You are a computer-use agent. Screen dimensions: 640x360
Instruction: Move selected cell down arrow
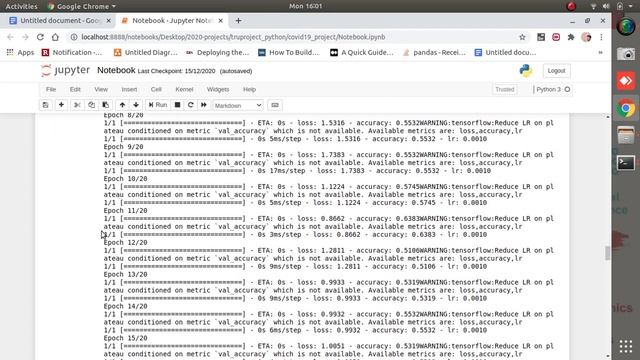pyautogui.click(x=136, y=105)
